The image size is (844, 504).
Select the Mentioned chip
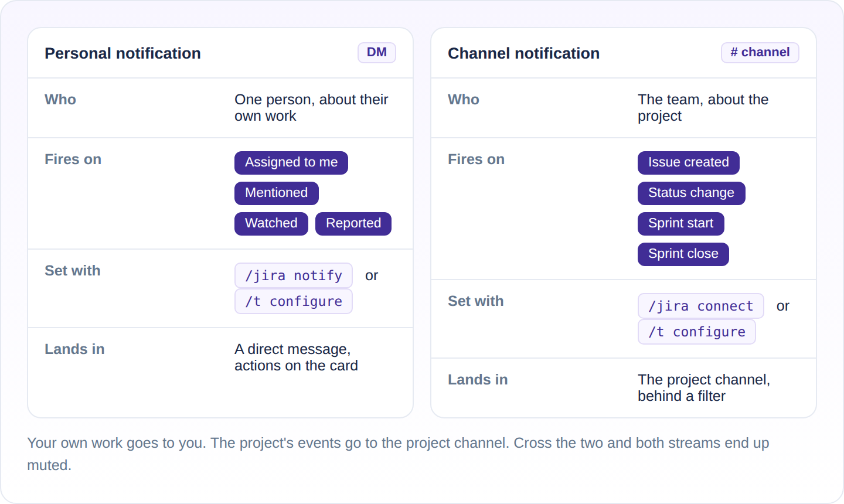277,193
